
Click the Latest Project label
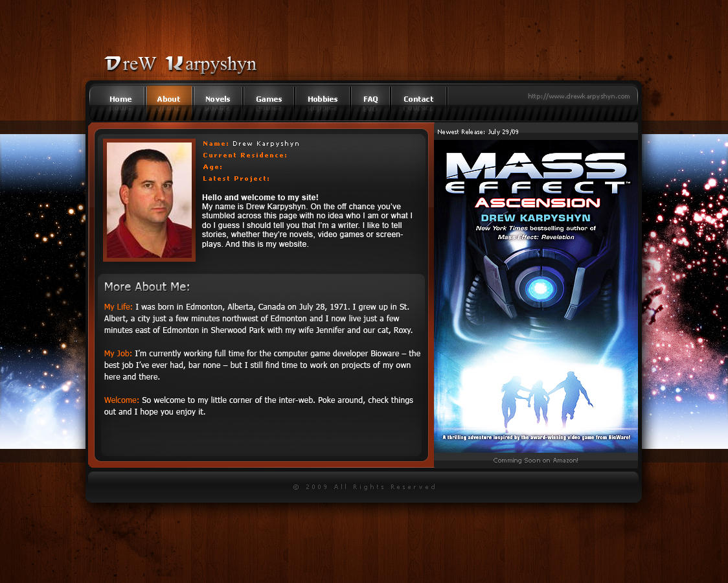coord(236,178)
